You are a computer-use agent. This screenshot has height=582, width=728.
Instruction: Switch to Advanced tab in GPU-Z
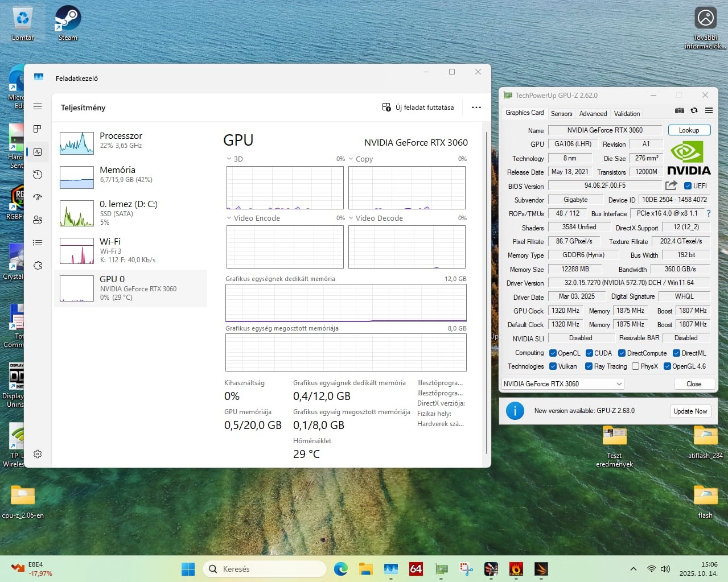pyautogui.click(x=593, y=114)
